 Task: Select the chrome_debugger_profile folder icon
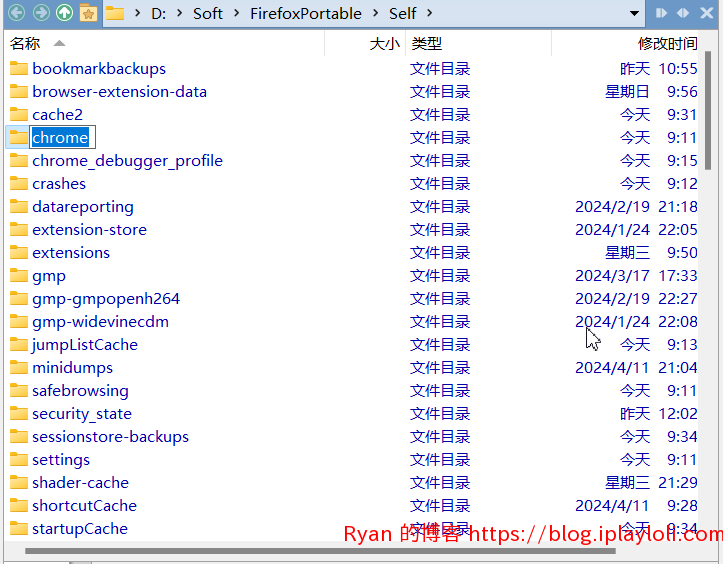pos(19,160)
